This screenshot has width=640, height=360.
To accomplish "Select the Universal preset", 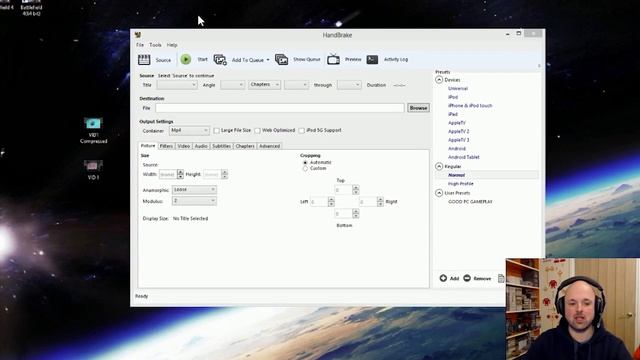I will click(x=458, y=89).
